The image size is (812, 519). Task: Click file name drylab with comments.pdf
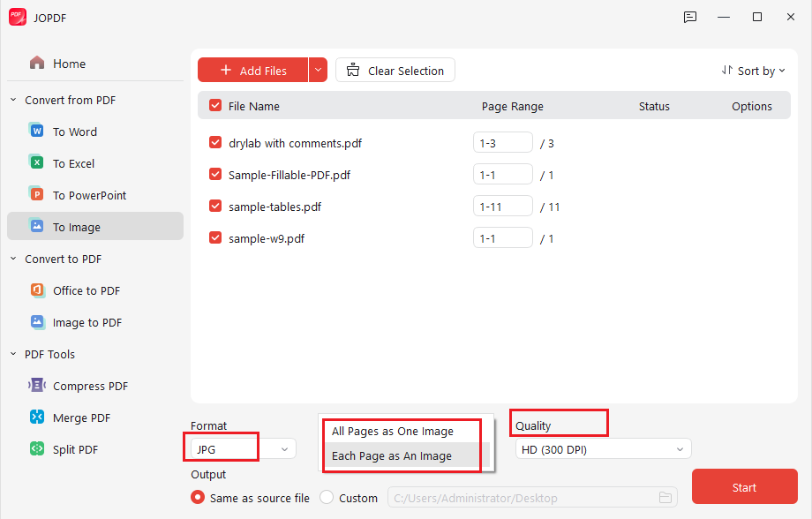coord(295,143)
